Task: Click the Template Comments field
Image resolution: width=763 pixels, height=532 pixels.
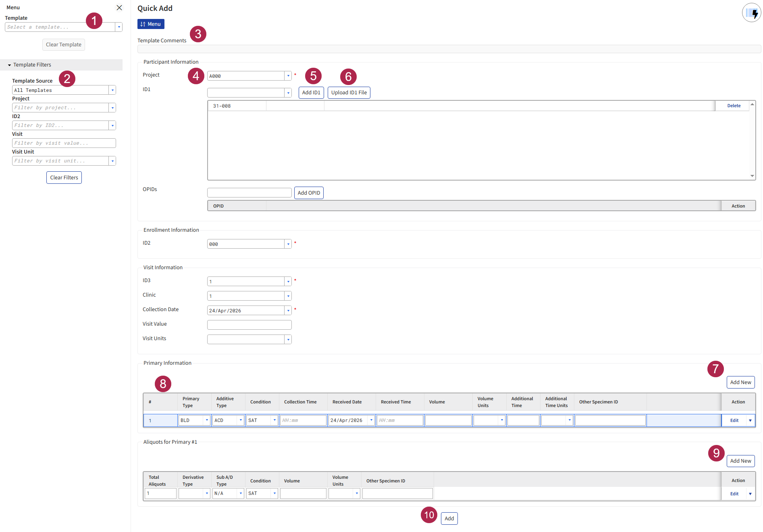Action: pos(449,49)
